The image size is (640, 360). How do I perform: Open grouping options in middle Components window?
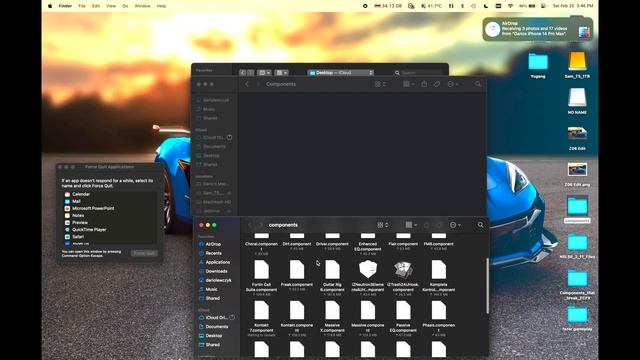pyautogui.click(x=409, y=84)
